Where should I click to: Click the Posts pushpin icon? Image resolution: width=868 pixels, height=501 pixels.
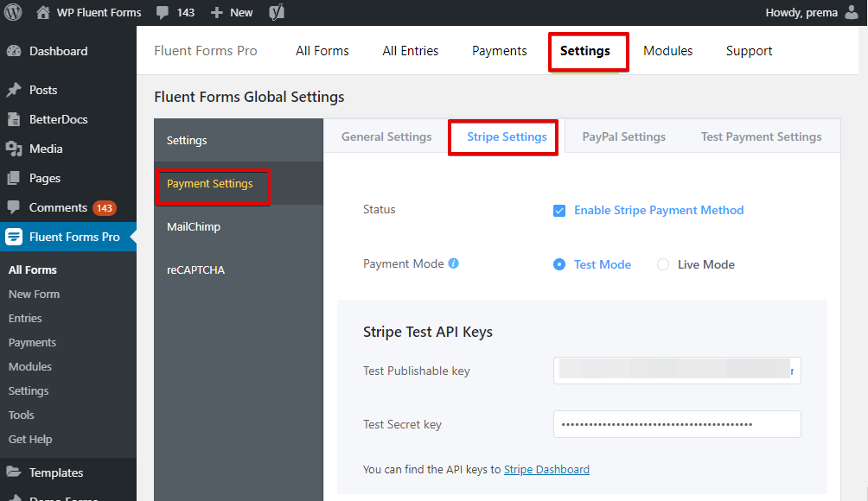14,90
